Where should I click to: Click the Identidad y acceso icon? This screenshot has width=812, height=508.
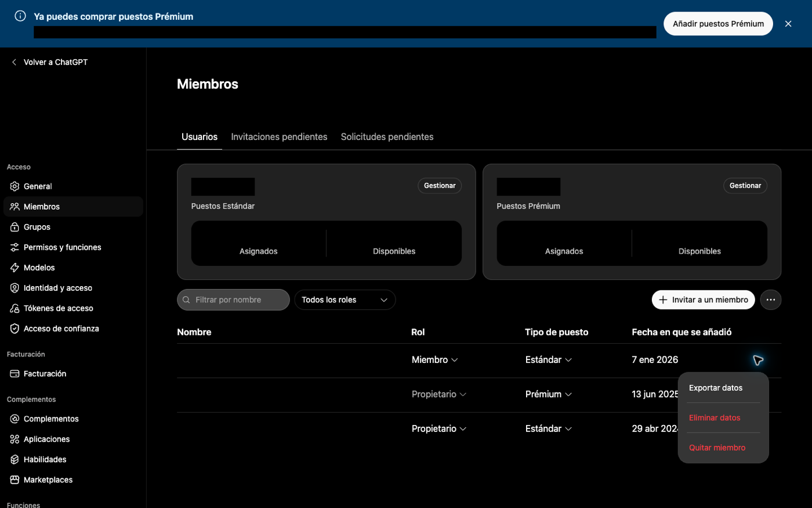[x=14, y=288]
